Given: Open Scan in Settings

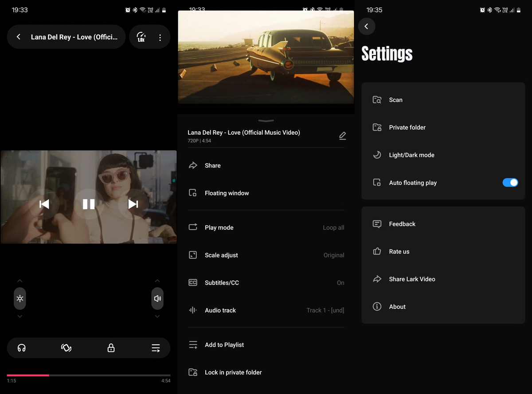Looking at the screenshot, I should 443,100.
